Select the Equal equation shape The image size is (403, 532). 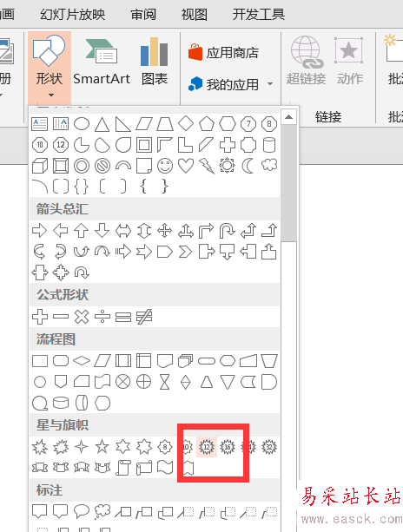coord(123,317)
